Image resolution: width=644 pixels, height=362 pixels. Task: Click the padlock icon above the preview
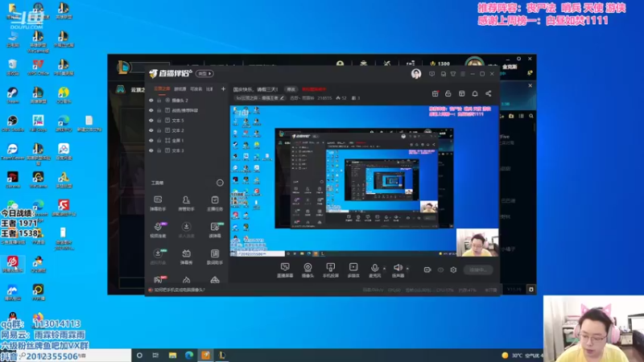[x=448, y=93]
